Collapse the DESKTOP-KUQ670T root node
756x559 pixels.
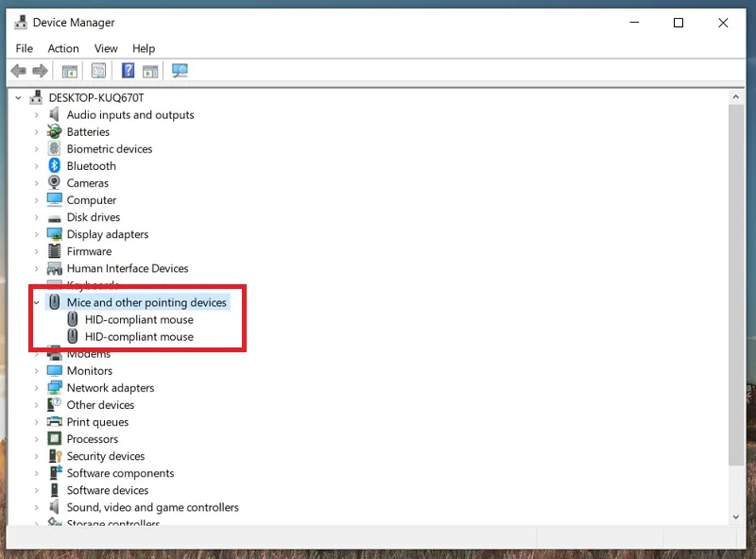pyautogui.click(x=18, y=98)
